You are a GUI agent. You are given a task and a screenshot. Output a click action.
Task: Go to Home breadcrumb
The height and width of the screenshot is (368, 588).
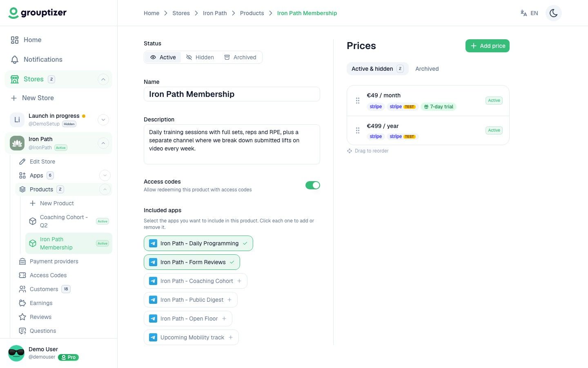click(x=151, y=13)
